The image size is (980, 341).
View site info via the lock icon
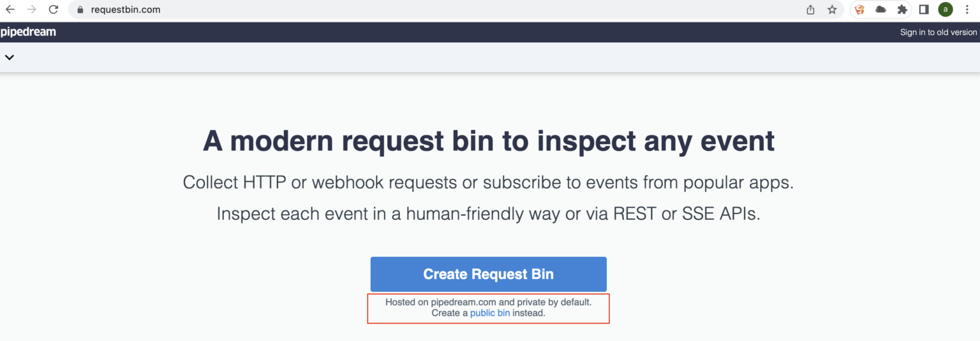click(x=80, y=10)
